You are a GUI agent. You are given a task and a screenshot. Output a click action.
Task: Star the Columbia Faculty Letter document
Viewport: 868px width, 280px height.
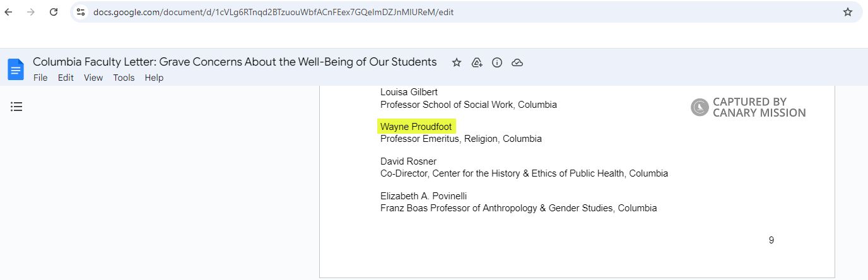click(457, 62)
